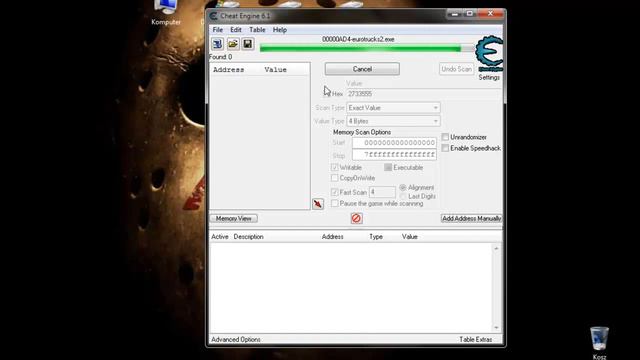Click the Undo Scan button
The width and height of the screenshot is (640, 360).
(456, 69)
